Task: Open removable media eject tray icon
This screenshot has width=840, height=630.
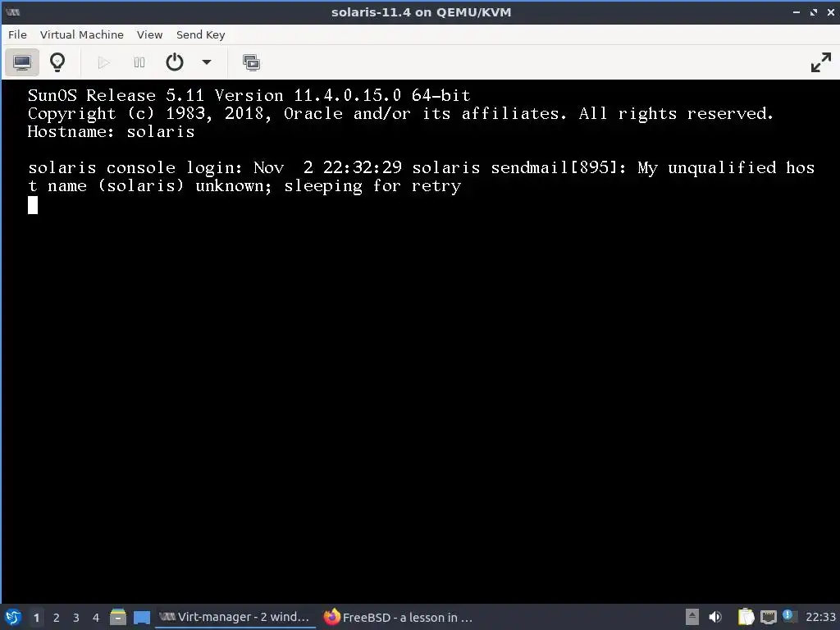Action: point(692,617)
